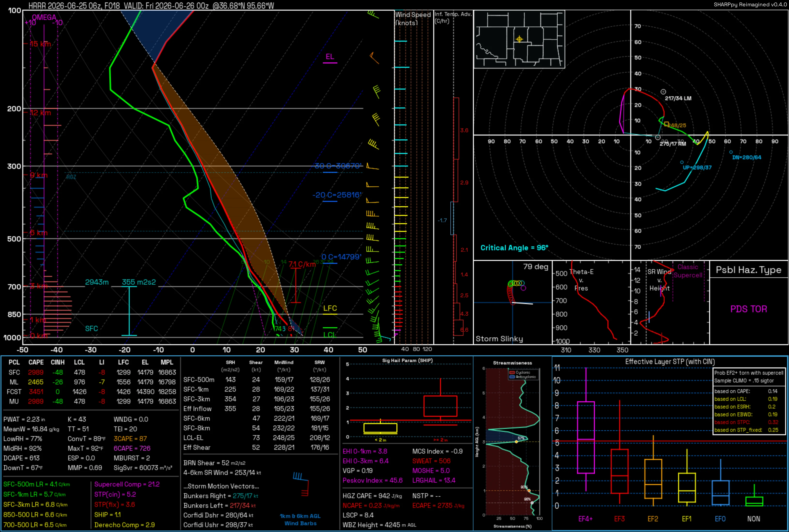789x532 pixels.
Task: Click the Cyclonic red legend swatch
Action: tap(512, 372)
